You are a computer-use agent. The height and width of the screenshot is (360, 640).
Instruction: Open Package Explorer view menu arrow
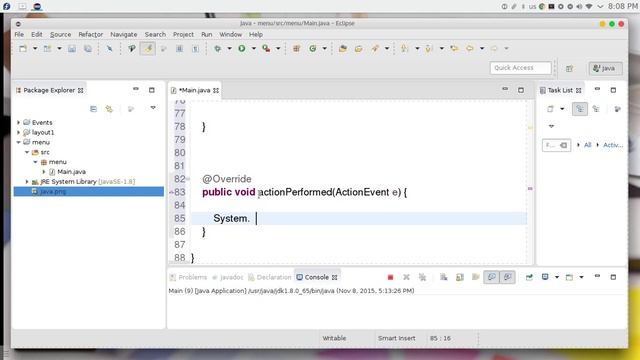click(153, 108)
